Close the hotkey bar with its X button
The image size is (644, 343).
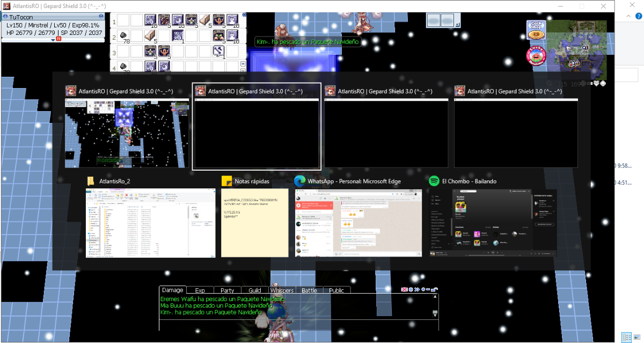[245, 15]
